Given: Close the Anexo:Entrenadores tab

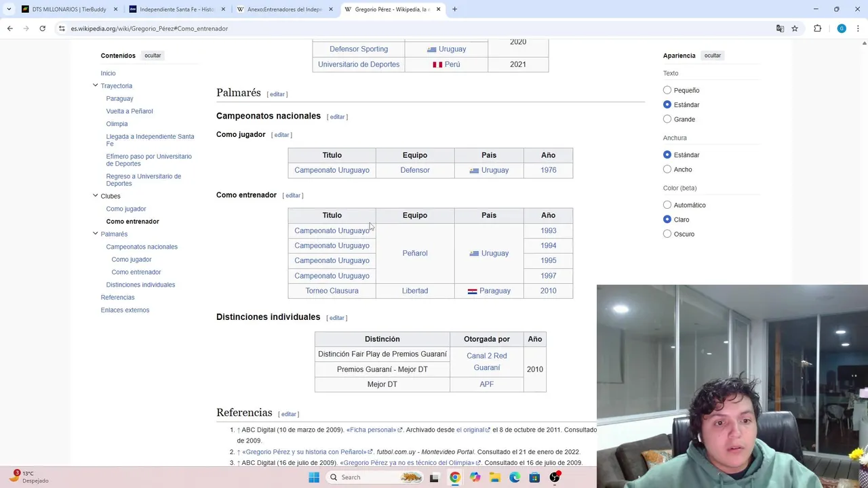Looking at the screenshot, I should (x=331, y=9).
